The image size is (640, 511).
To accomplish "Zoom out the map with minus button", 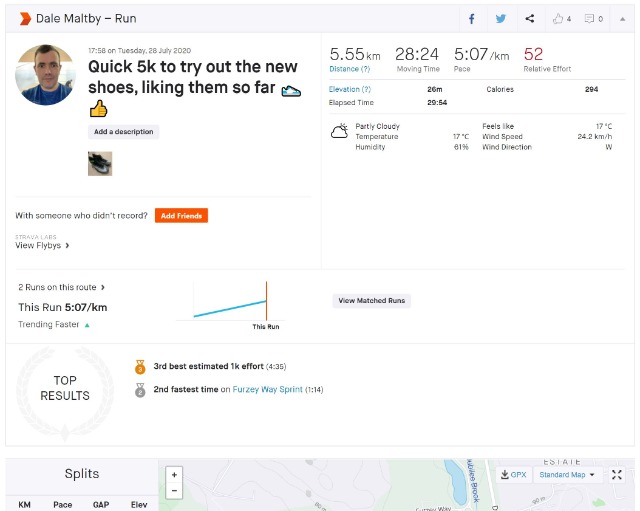I will click(x=174, y=490).
